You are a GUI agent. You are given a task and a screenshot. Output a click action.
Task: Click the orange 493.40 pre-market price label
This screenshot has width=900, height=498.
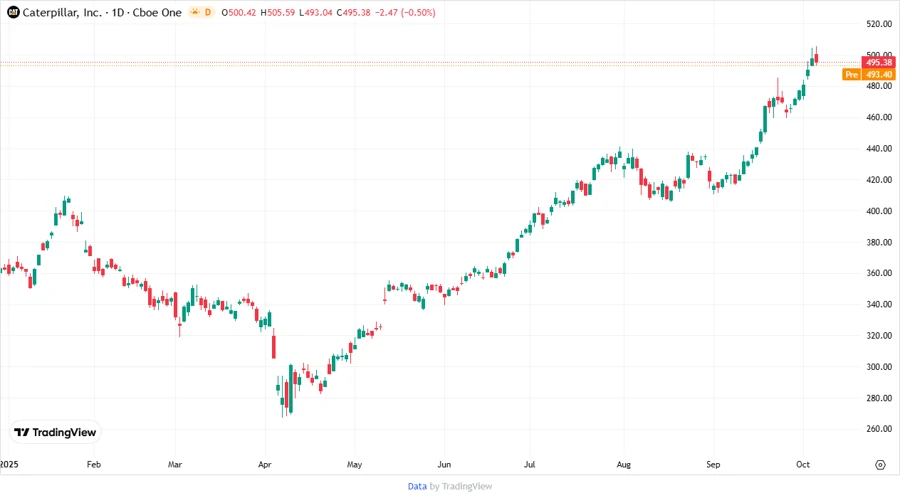point(880,74)
